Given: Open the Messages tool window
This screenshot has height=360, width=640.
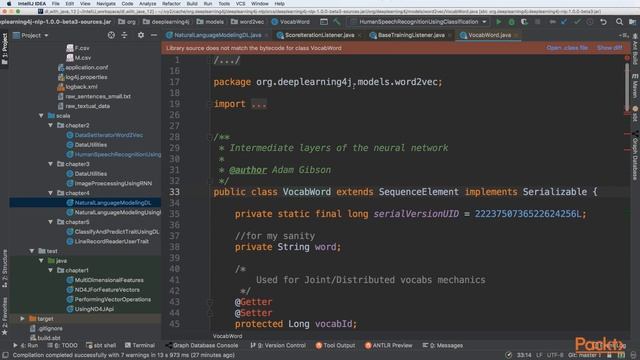Looking at the screenshot, I should (442, 345).
